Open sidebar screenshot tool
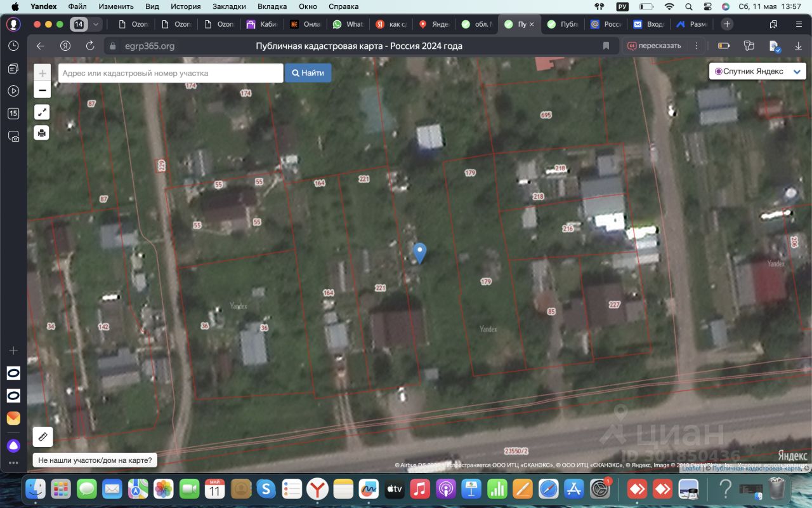This screenshot has height=508, width=812. [x=13, y=135]
